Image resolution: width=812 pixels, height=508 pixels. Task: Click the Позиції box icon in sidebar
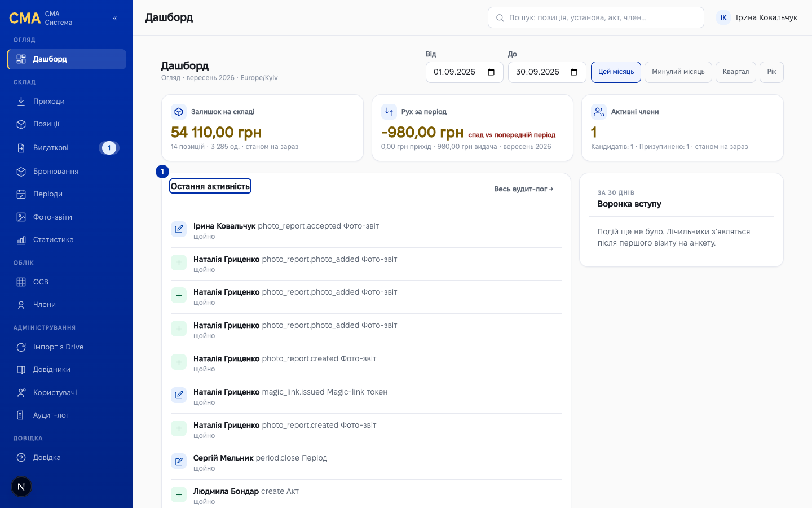(x=21, y=124)
